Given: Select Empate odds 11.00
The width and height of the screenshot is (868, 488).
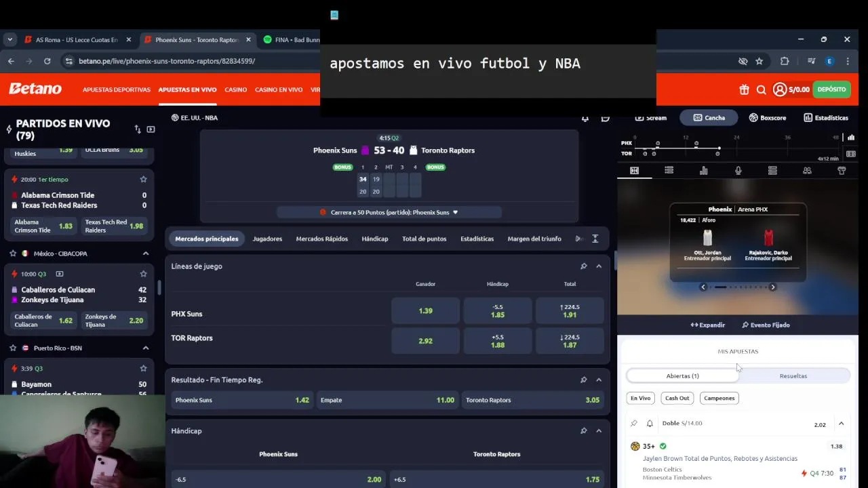Looking at the screenshot, I should click(x=388, y=400).
